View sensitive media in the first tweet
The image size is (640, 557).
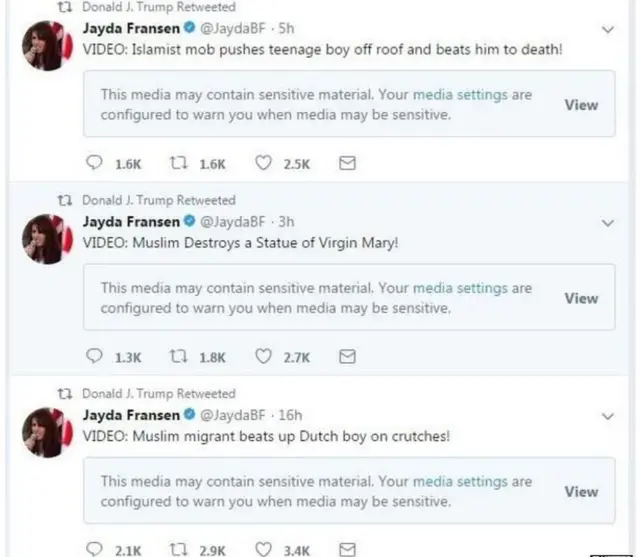(x=581, y=105)
